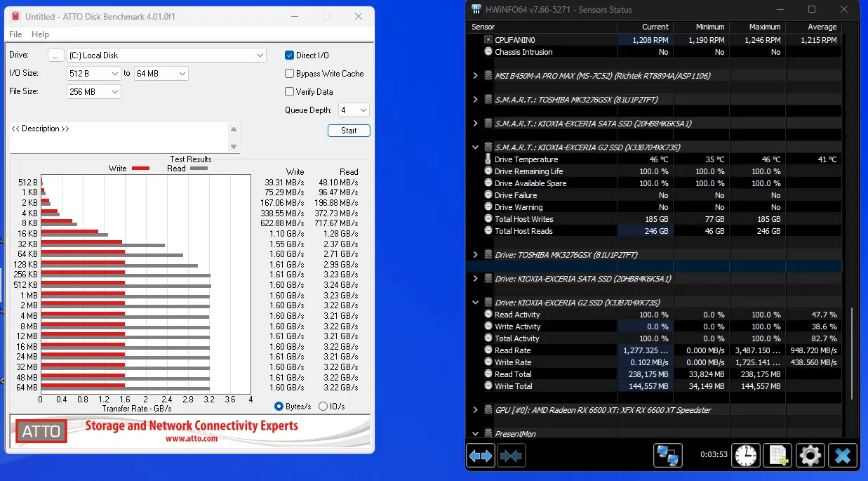Click the description box scroll-up arrow
This screenshot has height=481, width=868.
234,129
